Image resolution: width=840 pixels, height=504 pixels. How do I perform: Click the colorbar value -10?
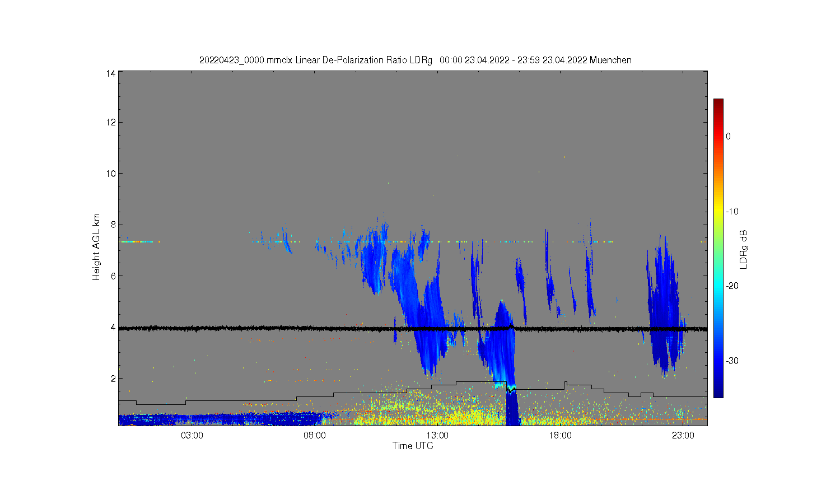[x=732, y=211]
